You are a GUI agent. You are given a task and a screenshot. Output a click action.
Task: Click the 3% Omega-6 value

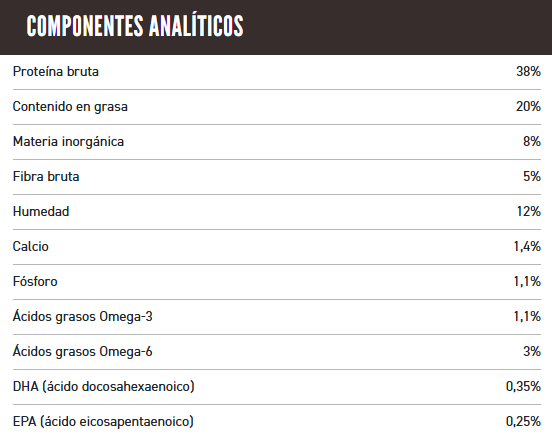(x=532, y=351)
